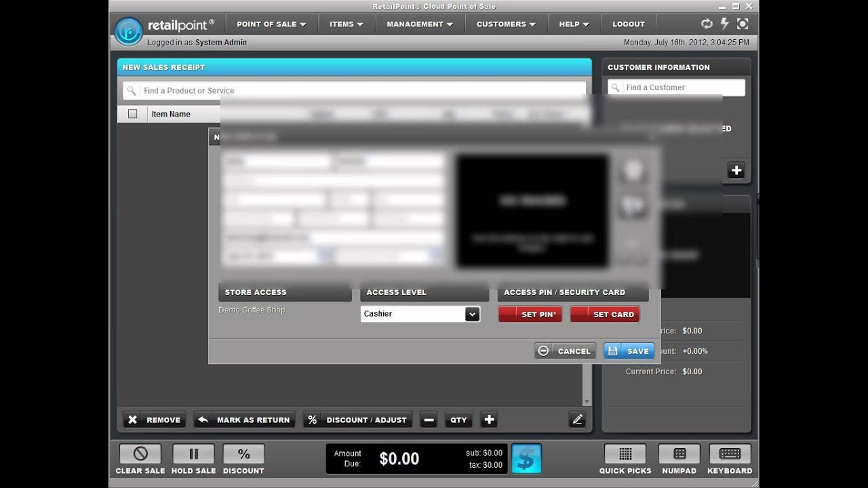The image size is (868, 488).
Task: Click the plus icon to add customer
Action: point(736,171)
